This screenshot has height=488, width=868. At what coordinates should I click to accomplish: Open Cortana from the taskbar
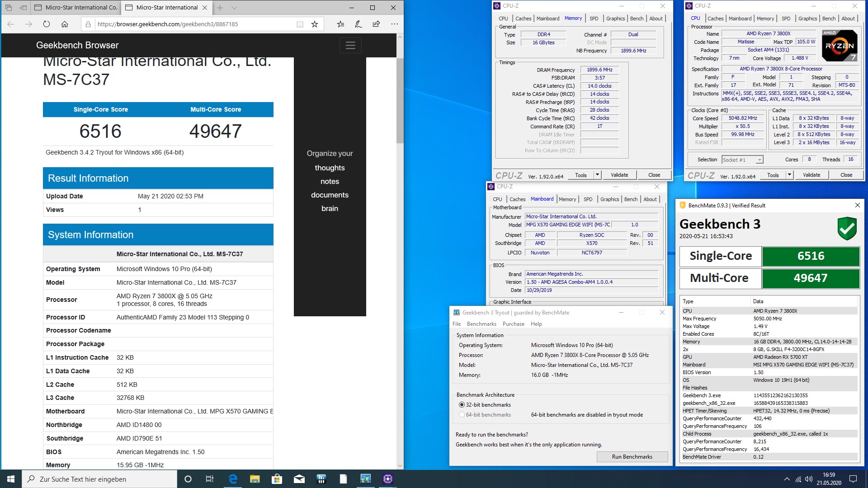188,479
